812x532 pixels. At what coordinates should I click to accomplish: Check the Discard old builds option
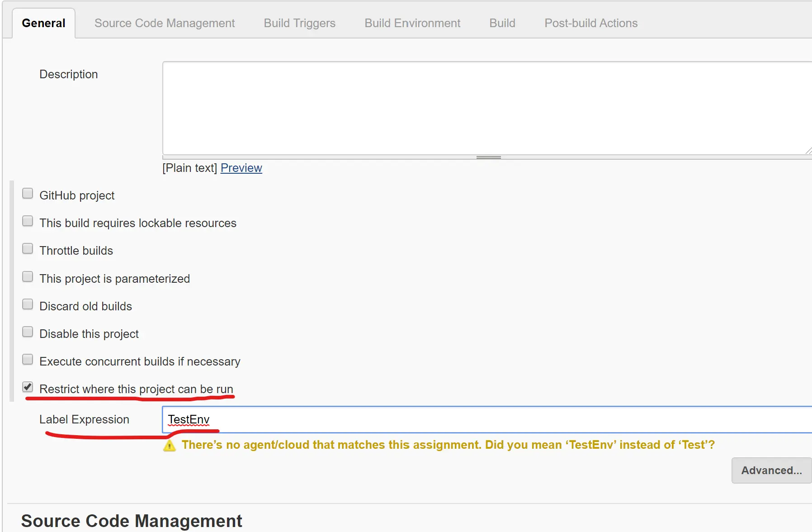click(28, 304)
